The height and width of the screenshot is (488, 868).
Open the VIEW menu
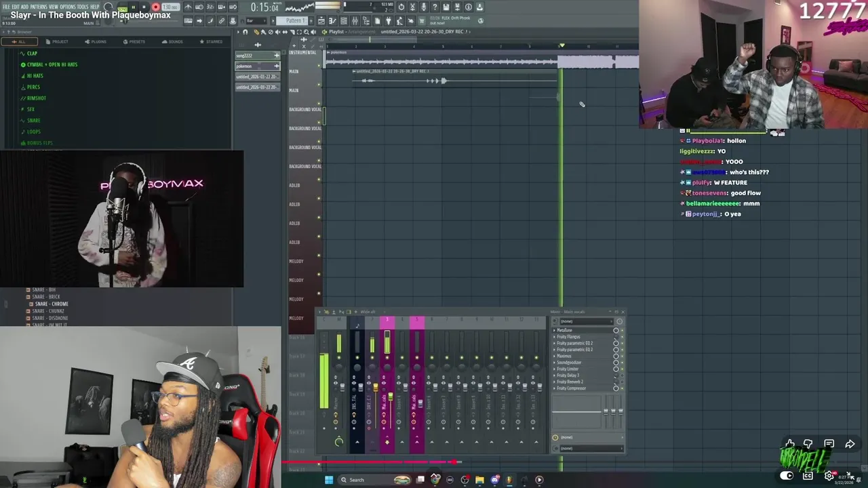point(54,7)
